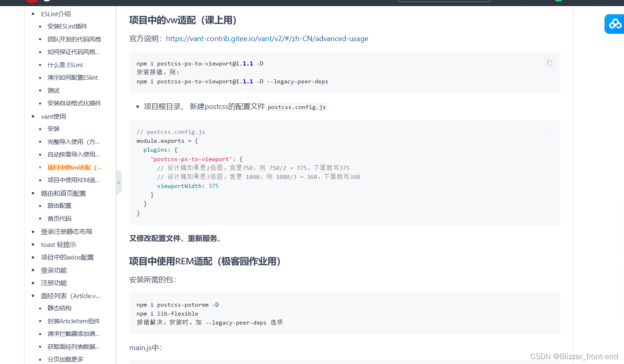Click the // postcss.config.js comment line
The height and width of the screenshot is (364, 624).
pyautogui.click(x=171, y=132)
